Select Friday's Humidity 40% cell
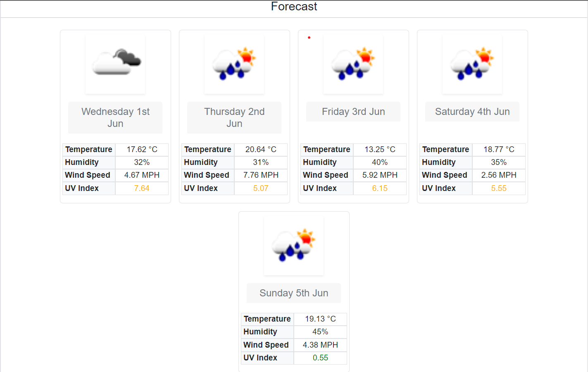The image size is (588, 372). tap(380, 162)
